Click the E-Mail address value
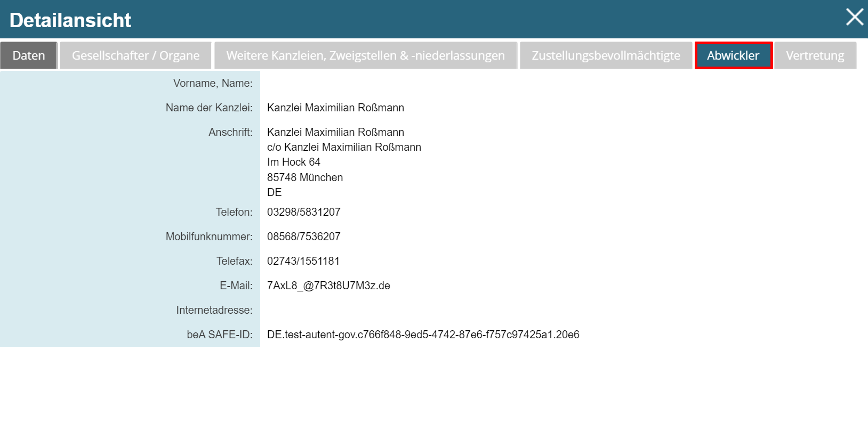The image size is (868, 448). [328, 286]
